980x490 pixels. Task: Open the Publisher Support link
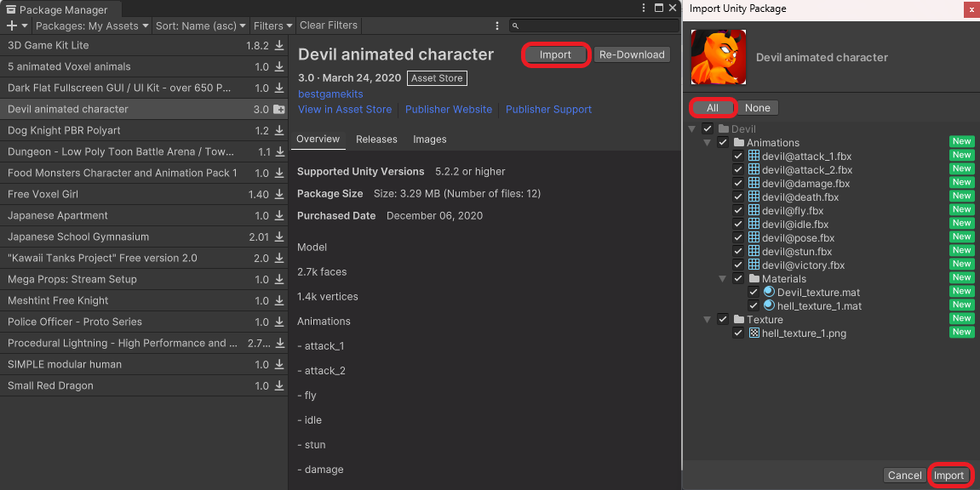pyautogui.click(x=549, y=109)
